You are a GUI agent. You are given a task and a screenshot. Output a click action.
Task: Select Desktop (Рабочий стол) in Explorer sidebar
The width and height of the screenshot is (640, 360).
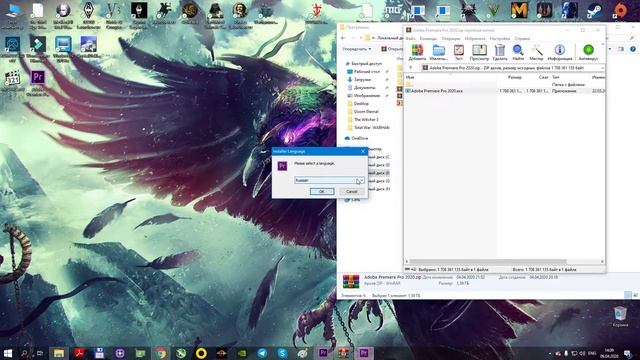(364, 71)
